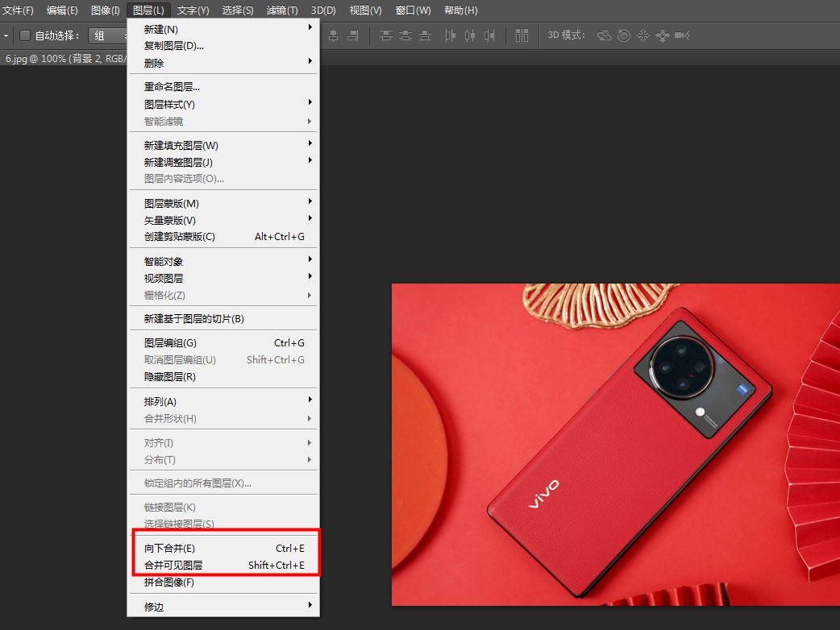Select the 3D pan object icon
Viewport: 840px width, 630px height.
coord(642,35)
